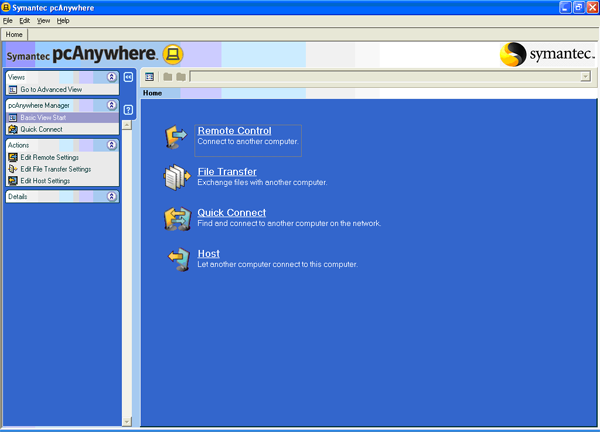Collapse the Views panel
Image resolution: width=600 pixels, height=432 pixels.
pyautogui.click(x=111, y=77)
